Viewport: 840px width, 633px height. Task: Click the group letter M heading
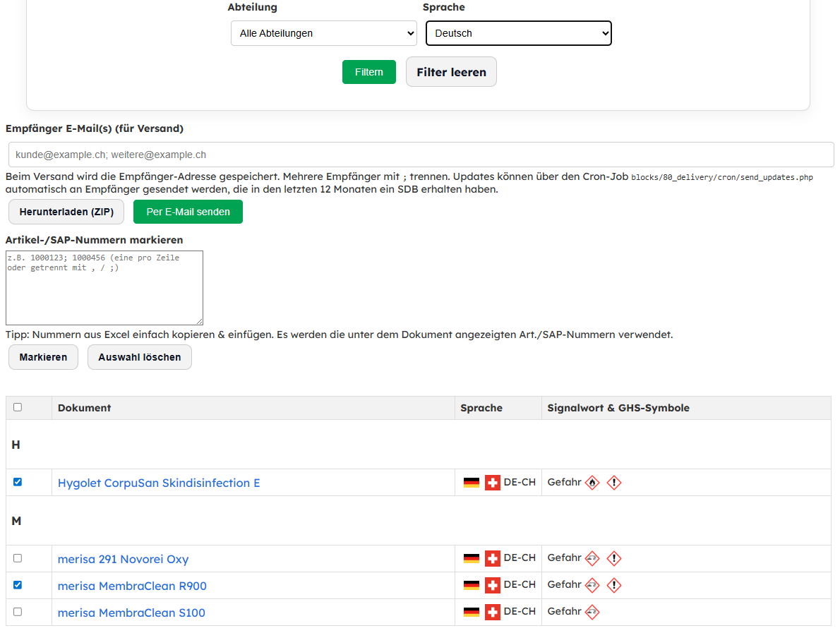pos(17,521)
